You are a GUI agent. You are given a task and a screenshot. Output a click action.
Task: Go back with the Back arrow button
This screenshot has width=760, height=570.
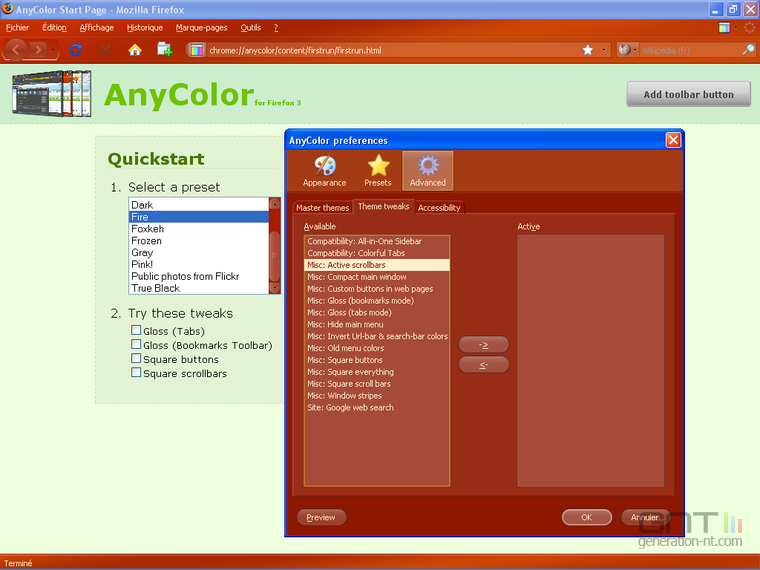click(x=16, y=49)
